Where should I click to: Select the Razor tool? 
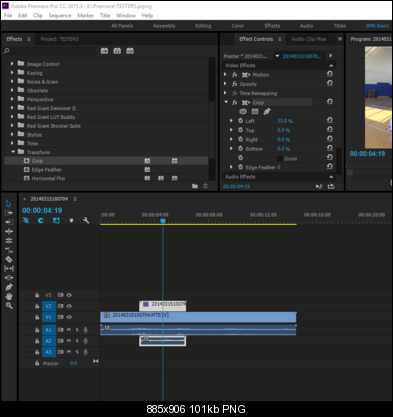(x=9, y=259)
